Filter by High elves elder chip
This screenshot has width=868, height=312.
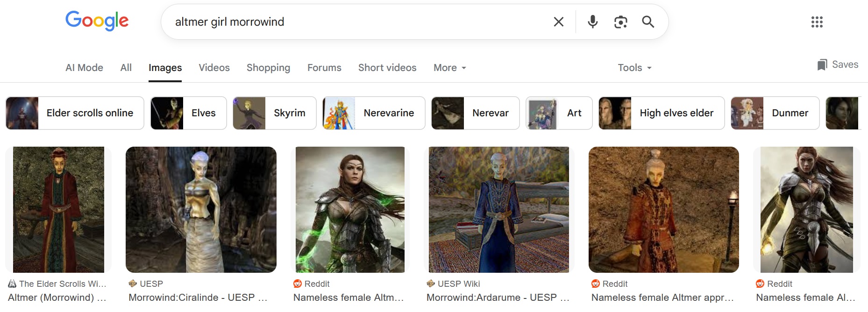click(662, 113)
